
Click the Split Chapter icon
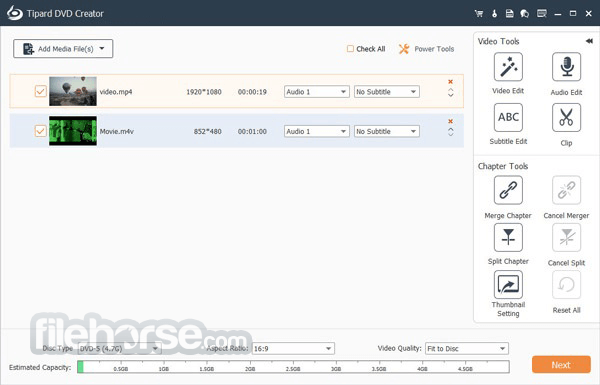pyautogui.click(x=508, y=237)
